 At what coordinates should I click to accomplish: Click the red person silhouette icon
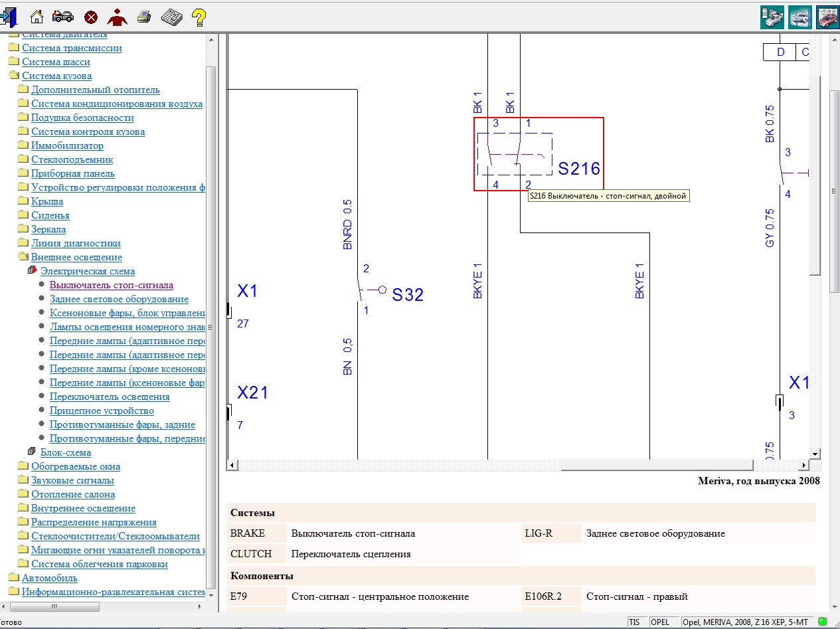click(118, 17)
